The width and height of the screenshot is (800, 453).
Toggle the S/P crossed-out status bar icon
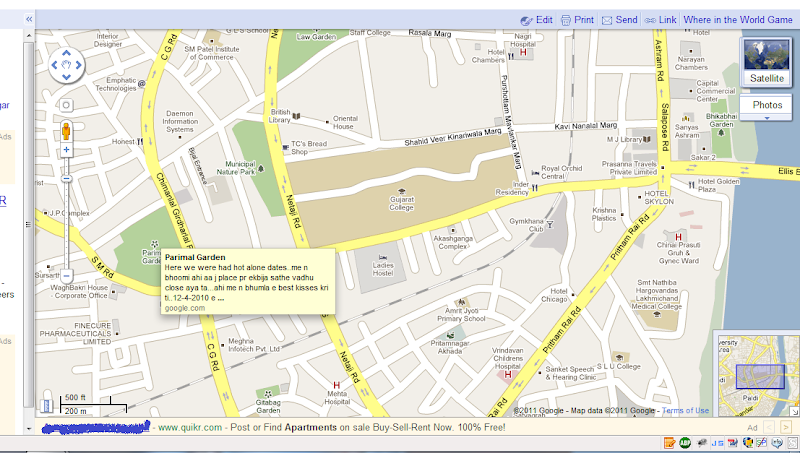pos(762,443)
